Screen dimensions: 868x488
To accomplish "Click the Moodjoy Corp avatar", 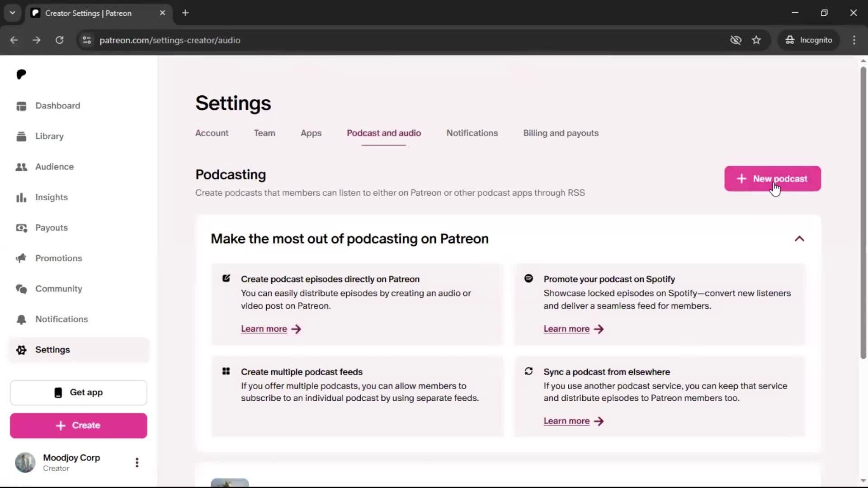I will 25,463.
